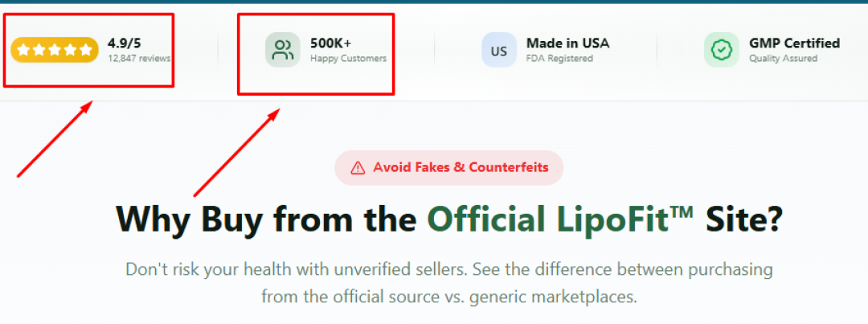The height and width of the screenshot is (324, 868).
Task: Click the Quality Assured subtitle
Action: coord(783,58)
